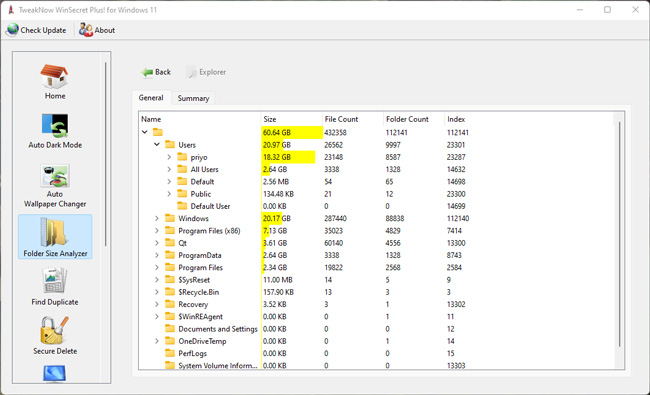The width and height of the screenshot is (650, 395).
Task: Open the Home section in sidebar
Action: 55,82
